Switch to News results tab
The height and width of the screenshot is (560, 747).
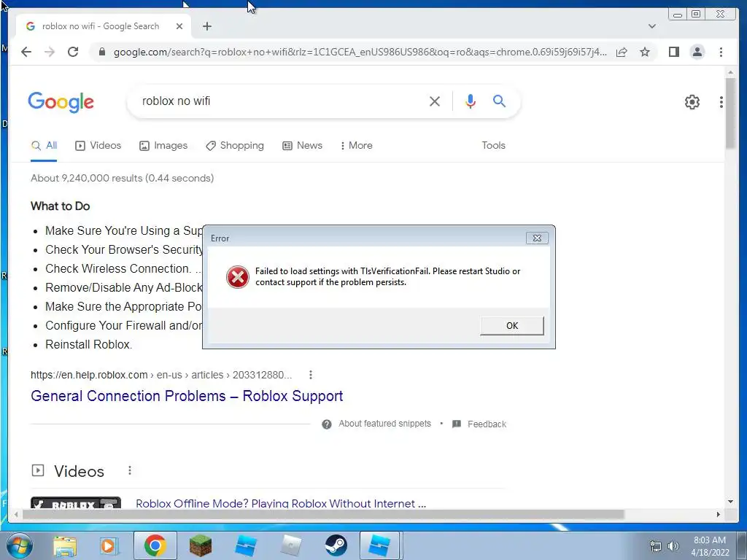pyautogui.click(x=302, y=146)
